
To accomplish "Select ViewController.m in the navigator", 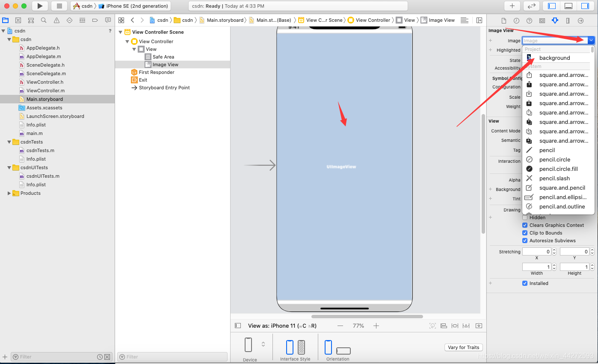I will pos(45,91).
